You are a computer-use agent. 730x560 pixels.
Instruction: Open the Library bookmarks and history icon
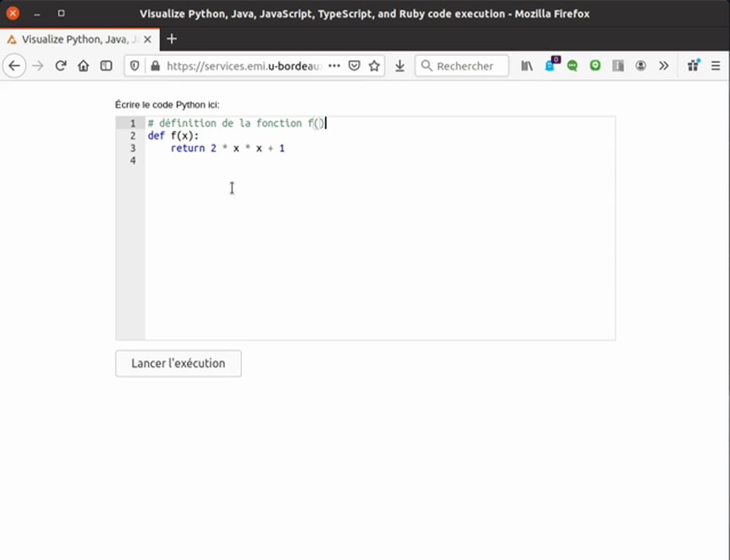coord(527,66)
